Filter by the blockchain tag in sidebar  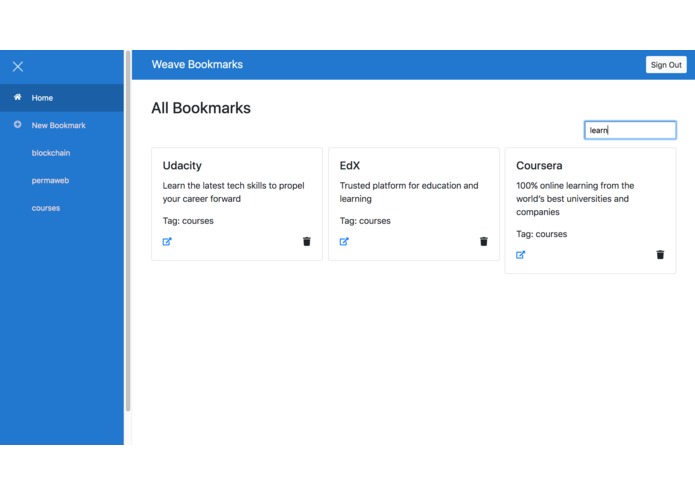51,153
